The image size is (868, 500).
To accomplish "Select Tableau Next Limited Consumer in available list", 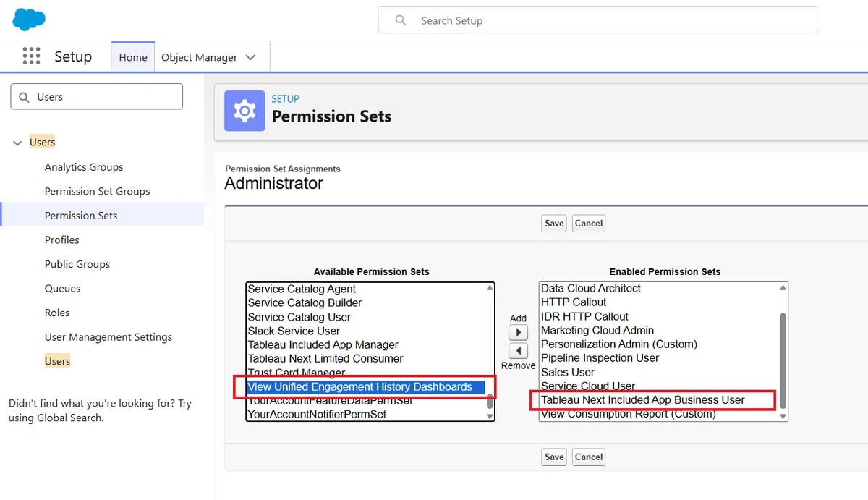I will (325, 358).
